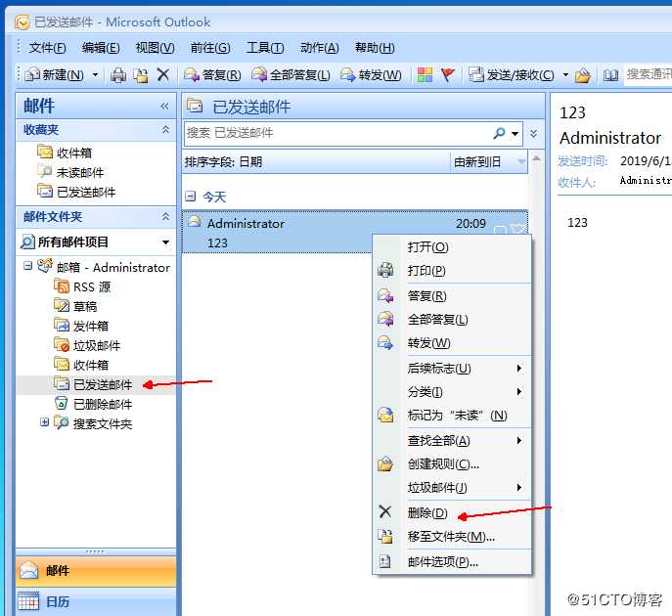Viewport: 672px width, 616px height.
Task: Click the Create Rule toolbar icon
Action: 583,76
